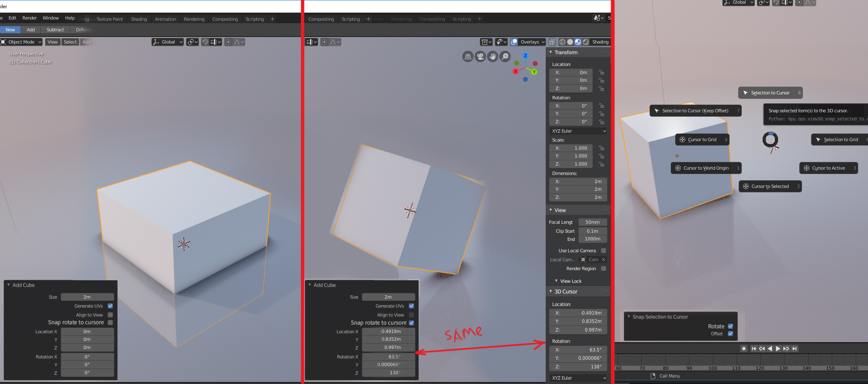Click the play reverse triangle icon
The image size is (868, 384).
point(770,349)
